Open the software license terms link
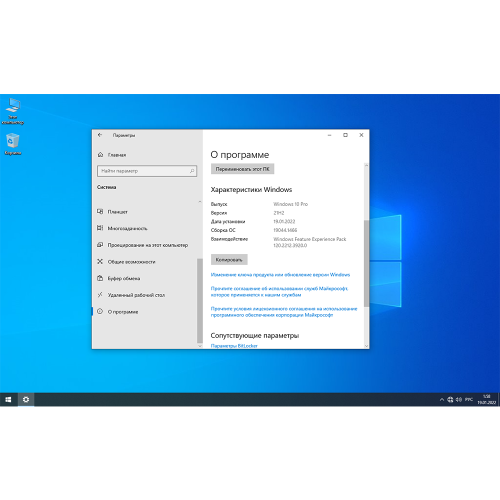 pyautogui.click(x=284, y=312)
